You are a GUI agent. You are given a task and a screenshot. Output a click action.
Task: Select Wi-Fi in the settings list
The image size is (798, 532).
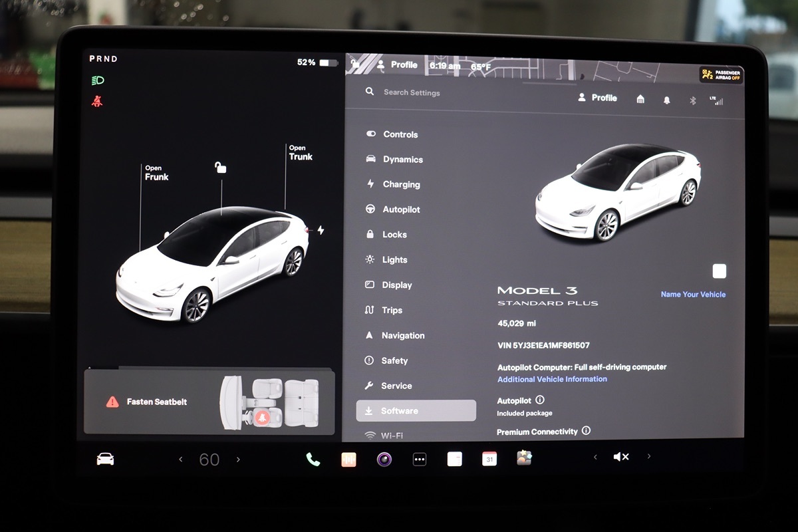click(x=384, y=436)
